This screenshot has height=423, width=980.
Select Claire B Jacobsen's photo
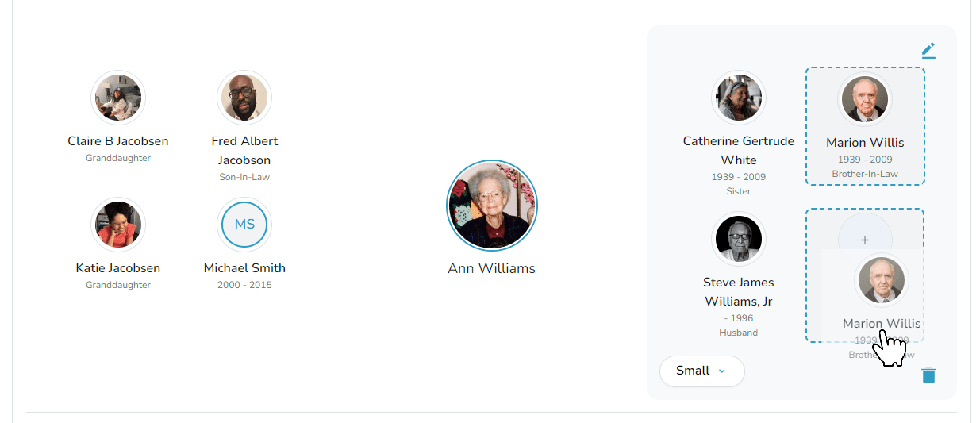tap(118, 98)
